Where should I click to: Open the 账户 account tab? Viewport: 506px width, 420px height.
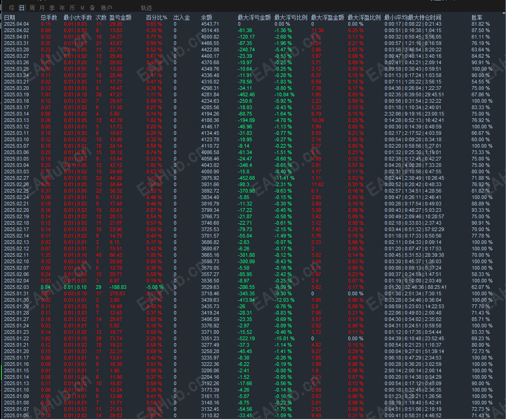click(x=106, y=8)
